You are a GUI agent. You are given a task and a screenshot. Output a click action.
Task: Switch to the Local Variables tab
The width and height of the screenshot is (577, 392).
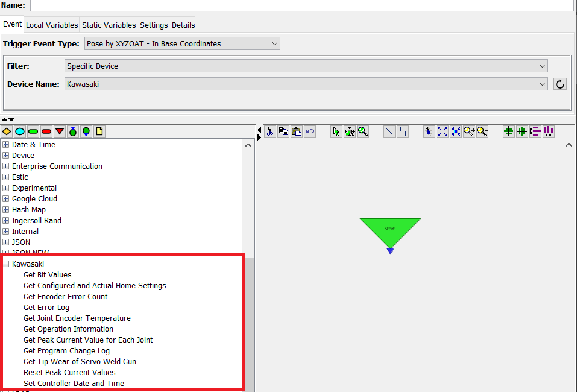[x=52, y=25]
